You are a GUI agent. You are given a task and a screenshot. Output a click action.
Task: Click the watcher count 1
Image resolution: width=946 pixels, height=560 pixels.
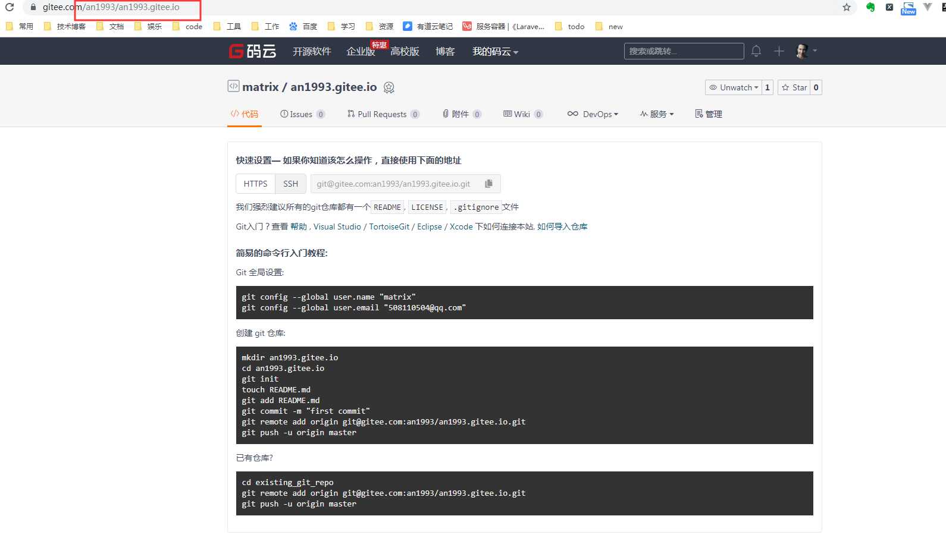click(768, 87)
